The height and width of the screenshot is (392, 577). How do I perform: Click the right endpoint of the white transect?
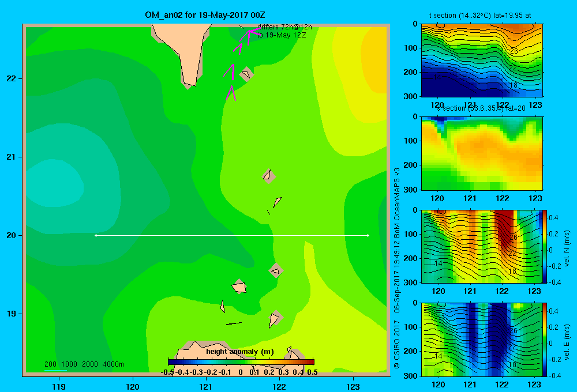(368, 235)
